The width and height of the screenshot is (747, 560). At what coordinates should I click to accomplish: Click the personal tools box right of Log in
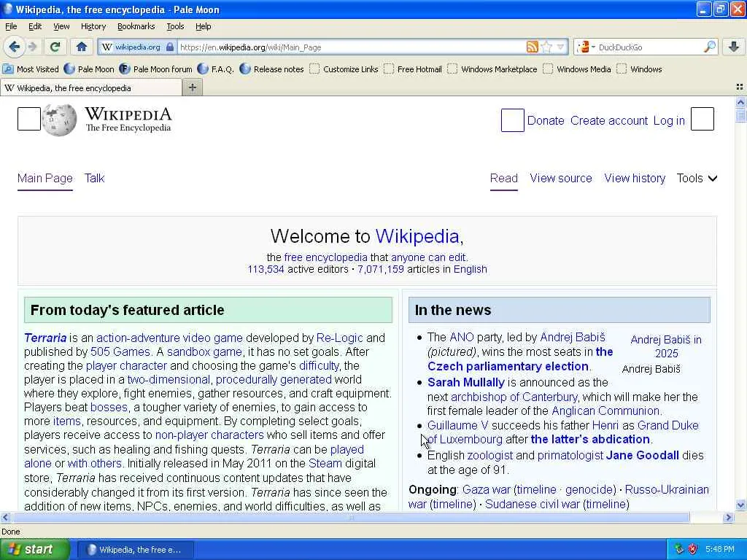703,119
